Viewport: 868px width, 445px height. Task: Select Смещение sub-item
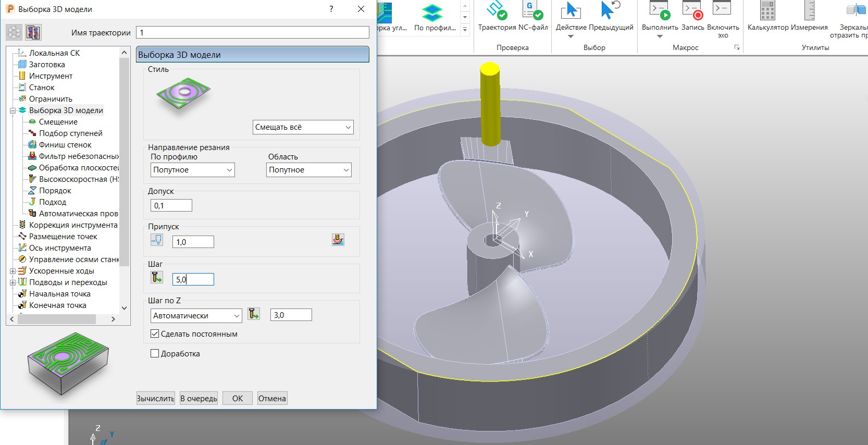click(58, 121)
